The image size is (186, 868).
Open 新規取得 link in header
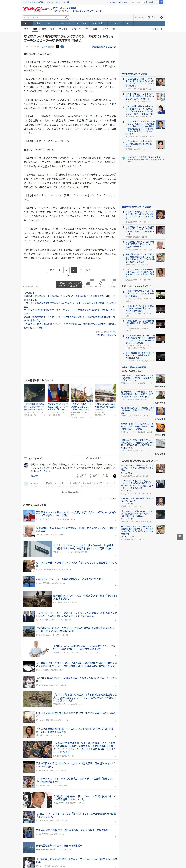click(x=72, y=8)
